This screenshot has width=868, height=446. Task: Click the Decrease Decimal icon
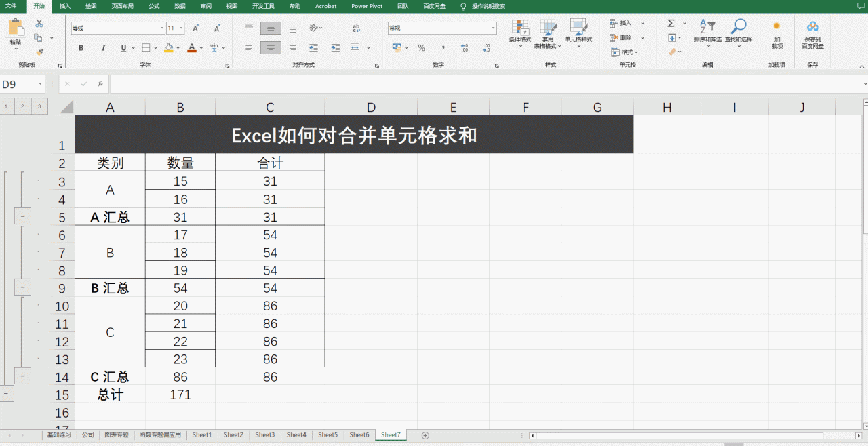(486, 48)
